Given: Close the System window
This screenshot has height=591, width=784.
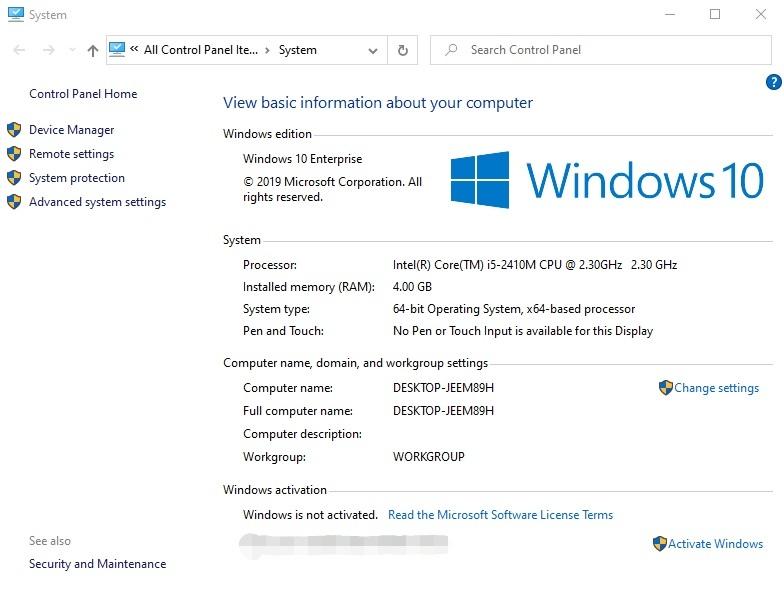Looking at the screenshot, I should coord(760,14).
